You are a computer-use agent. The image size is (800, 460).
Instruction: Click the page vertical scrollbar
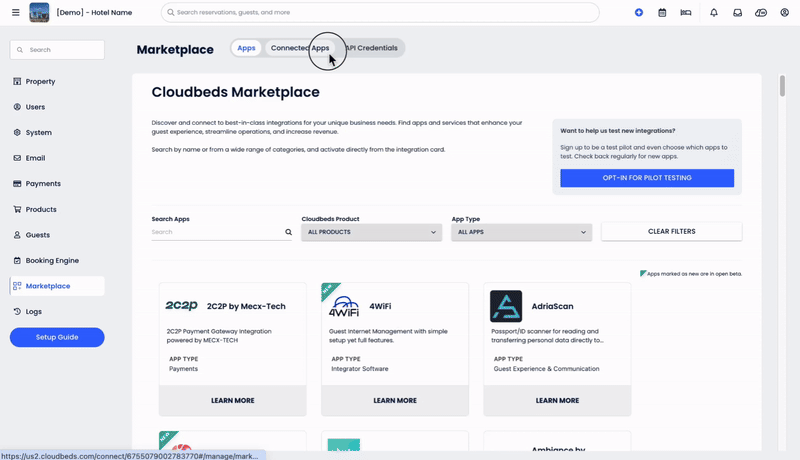pyautogui.click(x=782, y=87)
